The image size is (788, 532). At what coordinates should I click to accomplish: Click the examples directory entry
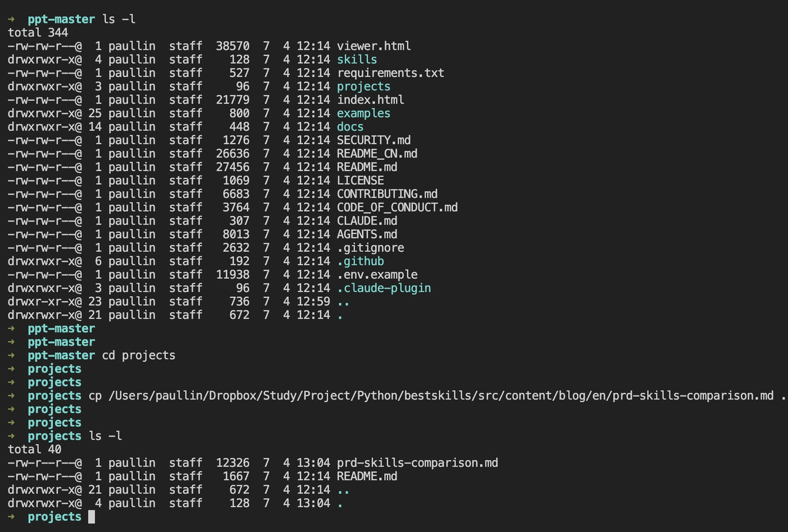pyautogui.click(x=364, y=113)
